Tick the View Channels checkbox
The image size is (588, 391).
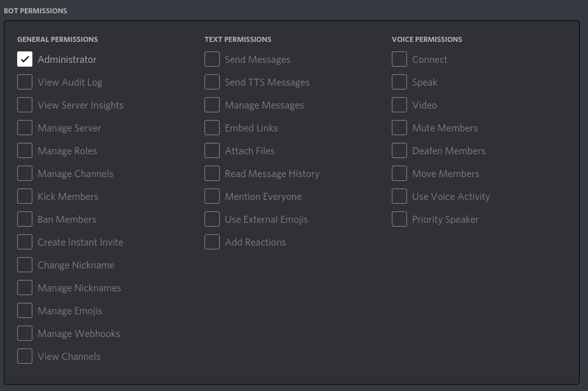[25, 357]
